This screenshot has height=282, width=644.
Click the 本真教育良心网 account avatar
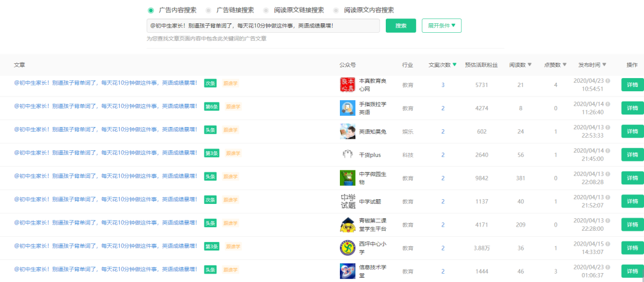[348, 85]
